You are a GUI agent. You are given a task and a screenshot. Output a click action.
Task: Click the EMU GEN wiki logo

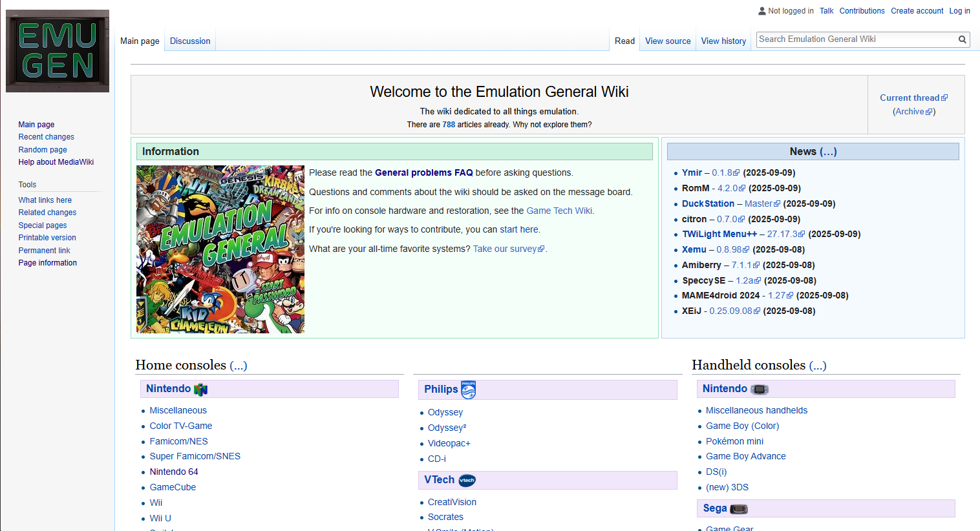58,51
